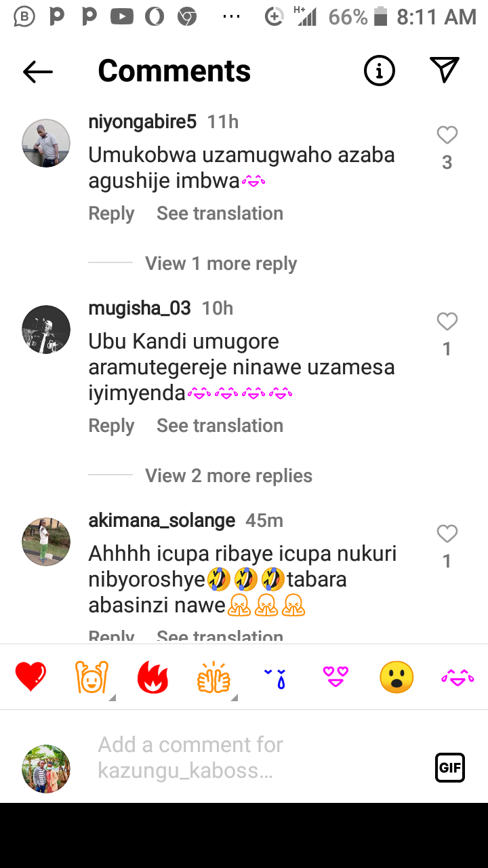
Task: Open the post info circle icon
Action: (x=380, y=71)
